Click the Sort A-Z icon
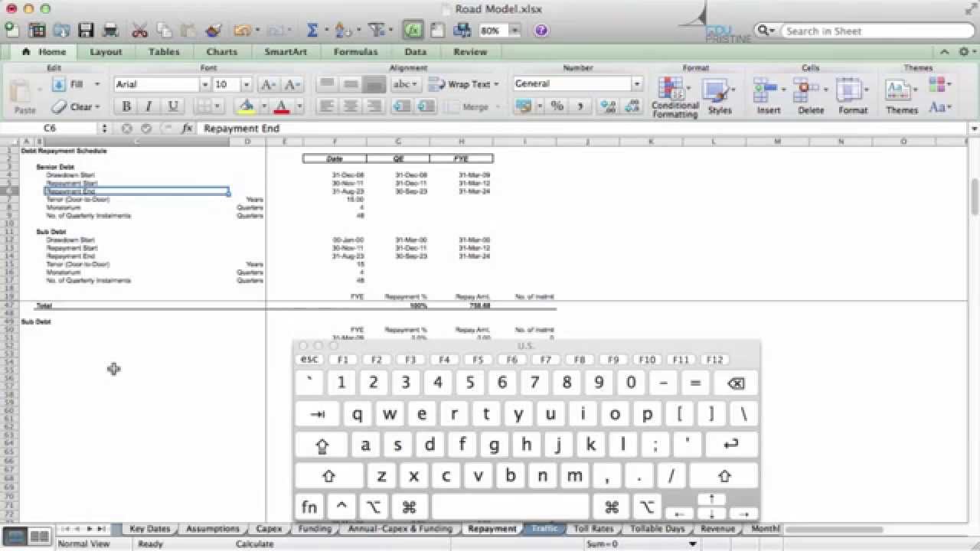The height and width of the screenshot is (551, 980). pos(342,31)
